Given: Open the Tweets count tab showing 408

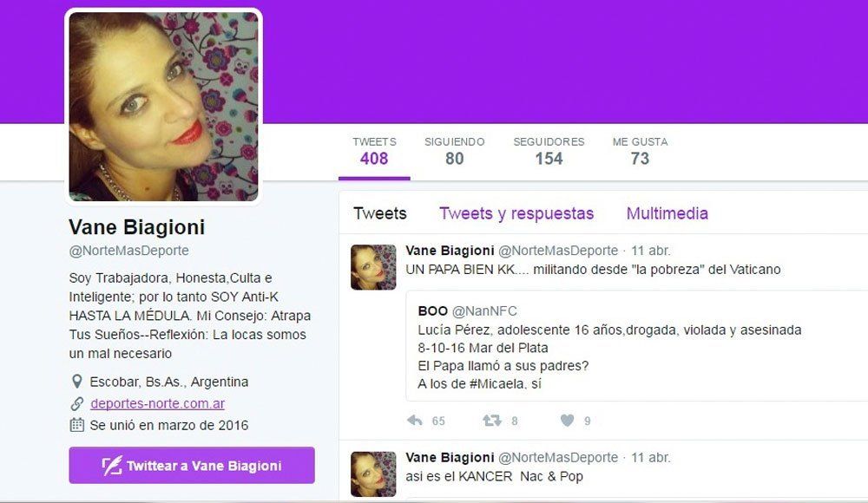Looking at the screenshot, I should (x=374, y=152).
